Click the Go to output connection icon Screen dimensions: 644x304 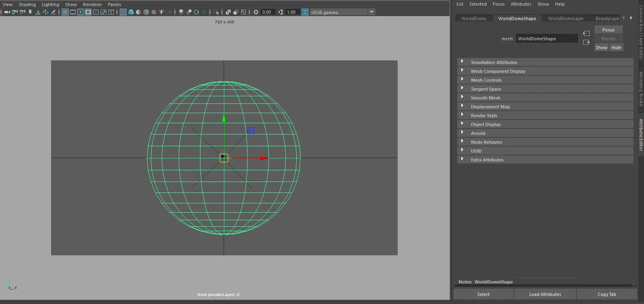point(586,42)
